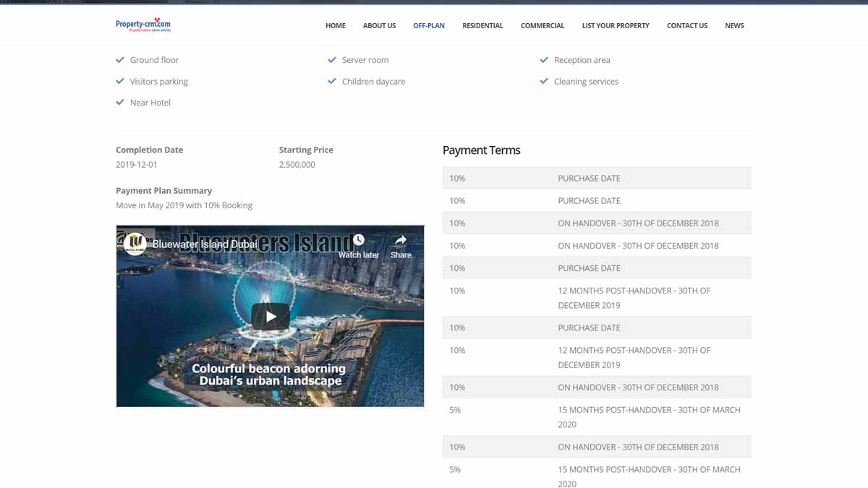
Task: Click 'Move in May 2019 with 10% Booking'
Action: click(x=184, y=205)
